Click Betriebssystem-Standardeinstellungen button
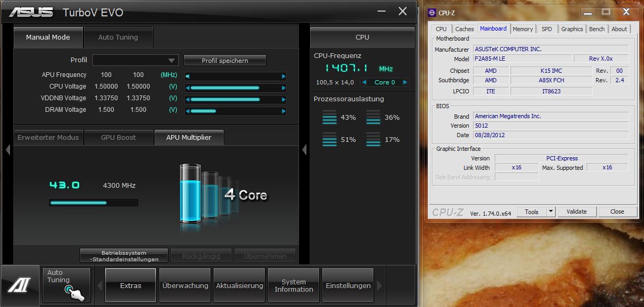This screenshot has height=307, width=644. point(124,256)
